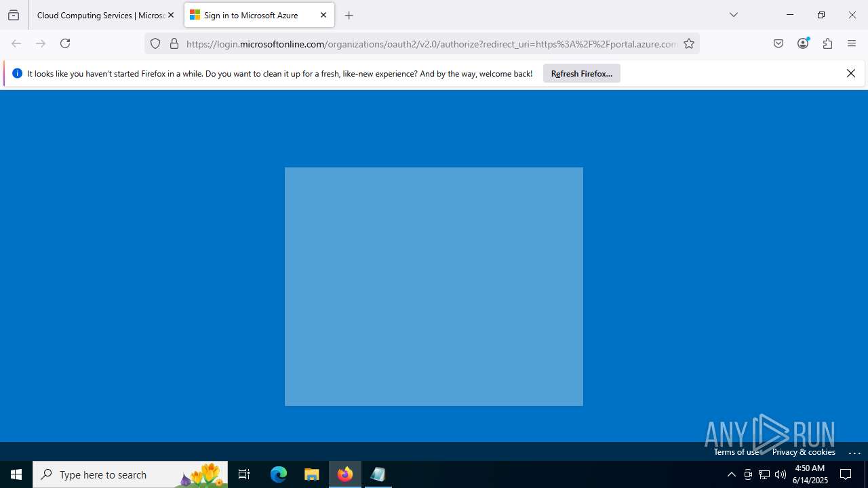
Task: Go forward one page
Action: 41,43
